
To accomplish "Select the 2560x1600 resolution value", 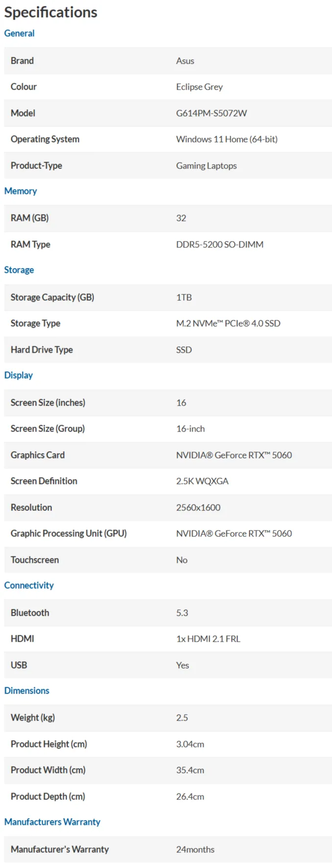I will pos(198,507).
